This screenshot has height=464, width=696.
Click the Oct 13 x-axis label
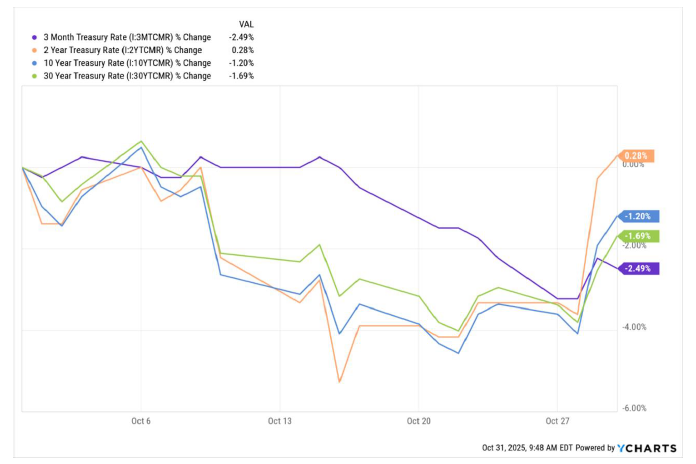click(x=280, y=422)
